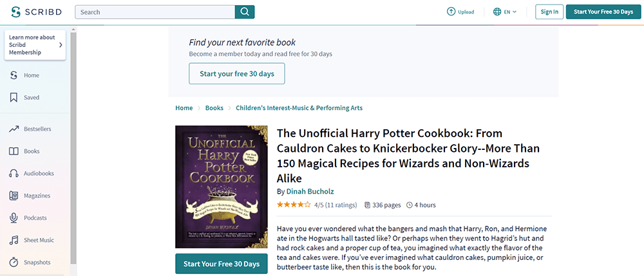
Task: Click the Upload icon in header
Action: pos(451,12)
